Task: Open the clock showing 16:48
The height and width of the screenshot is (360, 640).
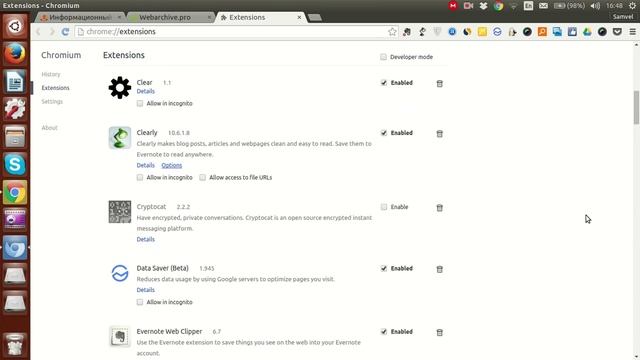Action: click(x=614, y=6)
